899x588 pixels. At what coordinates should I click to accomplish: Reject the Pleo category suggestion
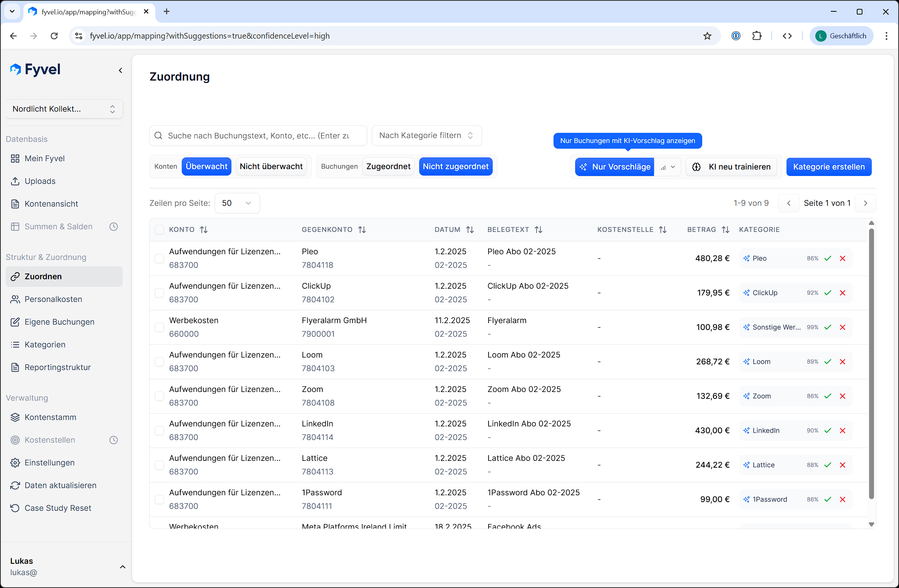coord(843,258)
